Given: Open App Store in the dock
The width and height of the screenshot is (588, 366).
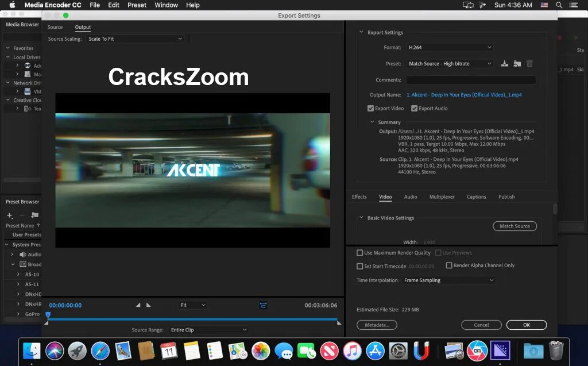Looking at the screenshot, I should tap(375, 352).
